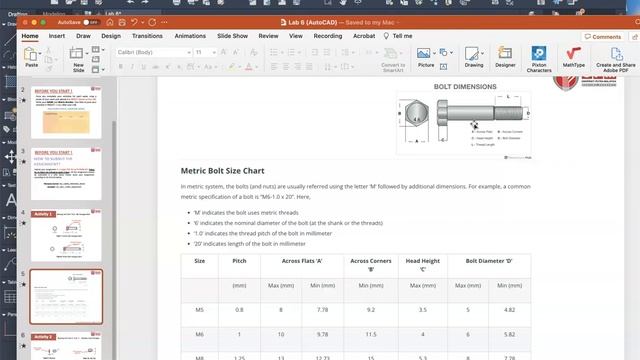Click the text highlight color marker

[x=232, y=67]
